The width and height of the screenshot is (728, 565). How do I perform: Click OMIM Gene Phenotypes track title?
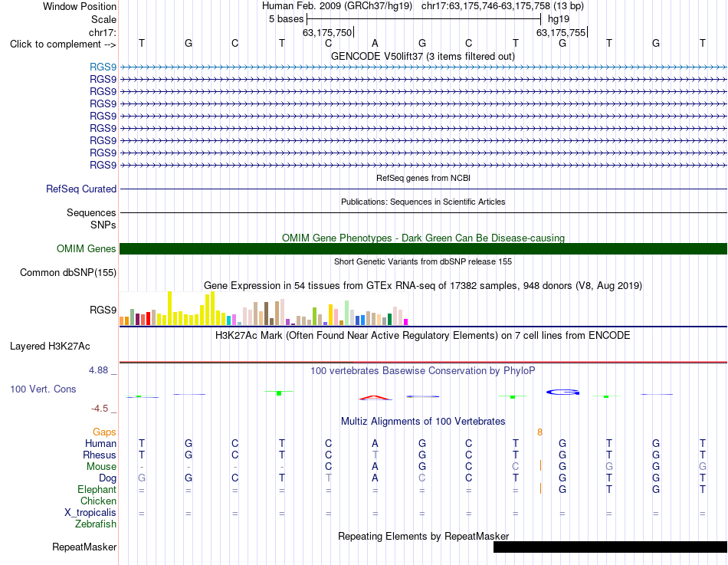tap(423, 238)
